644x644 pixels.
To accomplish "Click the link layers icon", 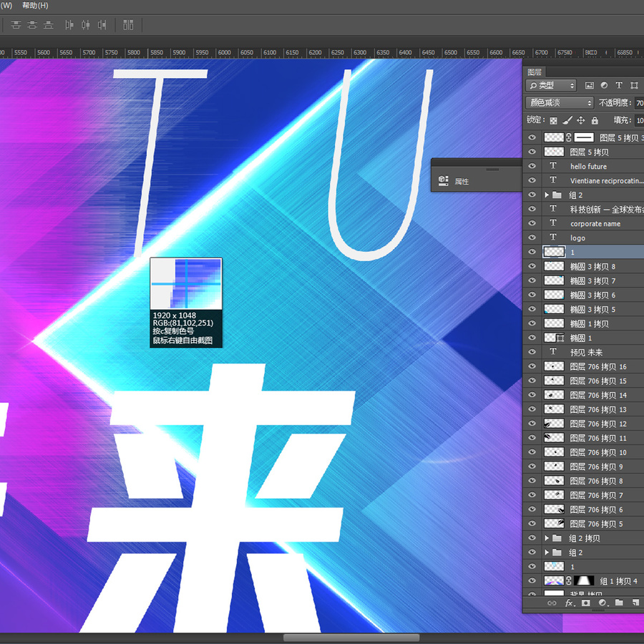I will 552,603.
